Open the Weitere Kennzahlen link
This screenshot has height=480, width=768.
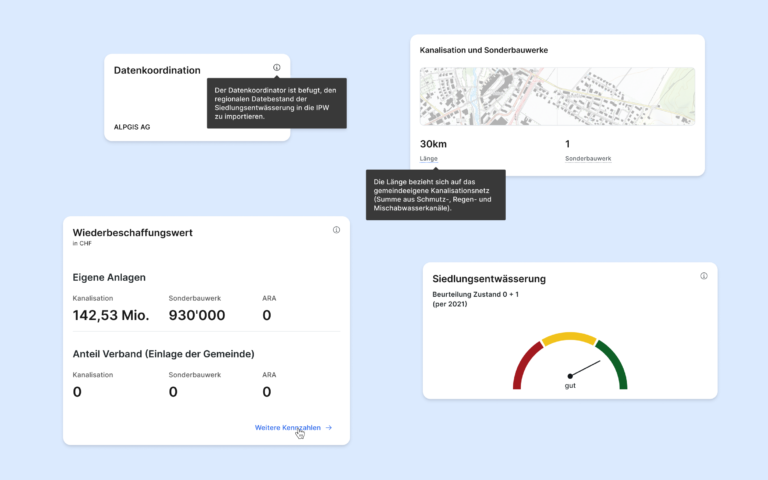click(x=288, y=427)
